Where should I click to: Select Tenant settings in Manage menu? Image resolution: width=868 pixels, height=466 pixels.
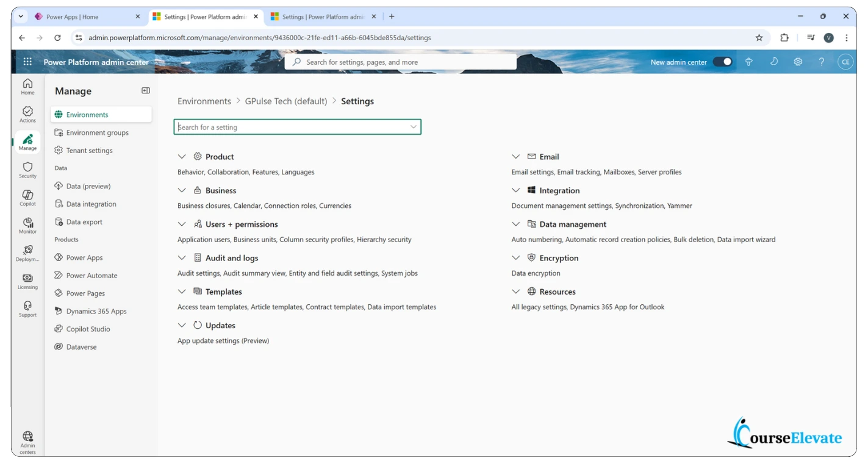89,151
